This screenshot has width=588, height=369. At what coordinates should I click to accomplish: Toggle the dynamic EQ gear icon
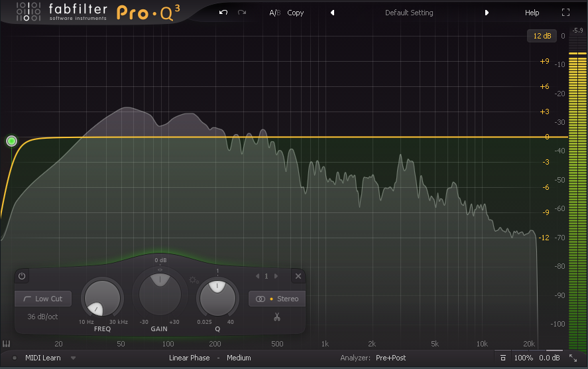click(194, 280)
